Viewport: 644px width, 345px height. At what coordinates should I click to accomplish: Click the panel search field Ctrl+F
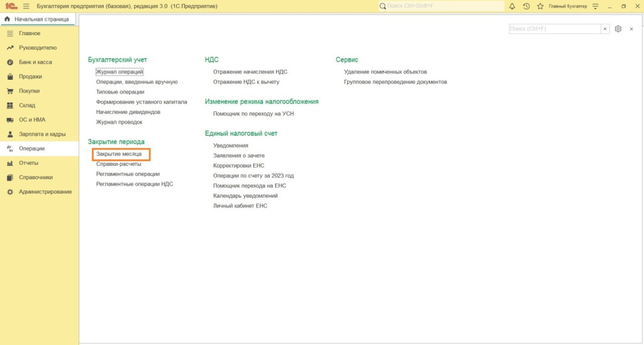pos(553,29)
